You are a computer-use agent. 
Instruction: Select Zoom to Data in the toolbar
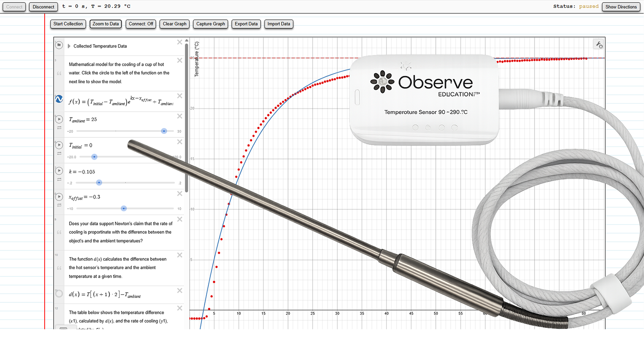click(106, 24)
